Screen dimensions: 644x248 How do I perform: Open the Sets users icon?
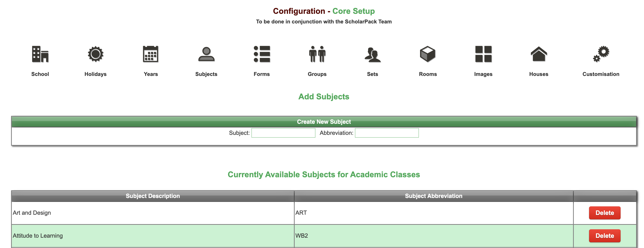coord(373,54)
